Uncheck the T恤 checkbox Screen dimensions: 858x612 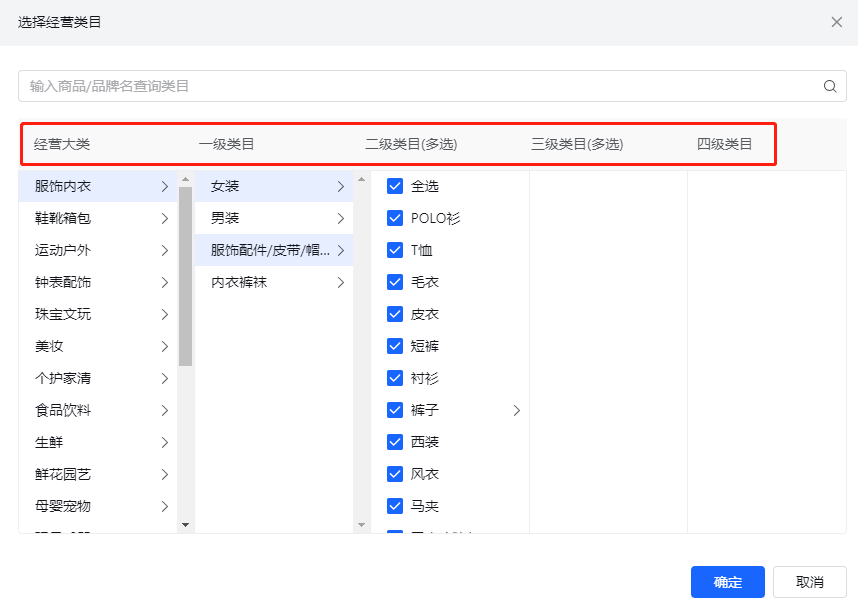pos(395,250)
